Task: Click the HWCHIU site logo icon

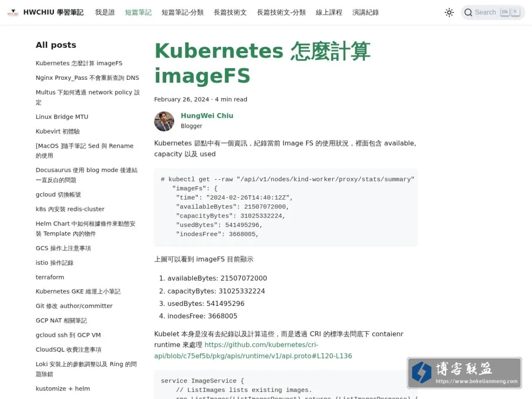Action: pyautogui.click(x=13, y=12)
